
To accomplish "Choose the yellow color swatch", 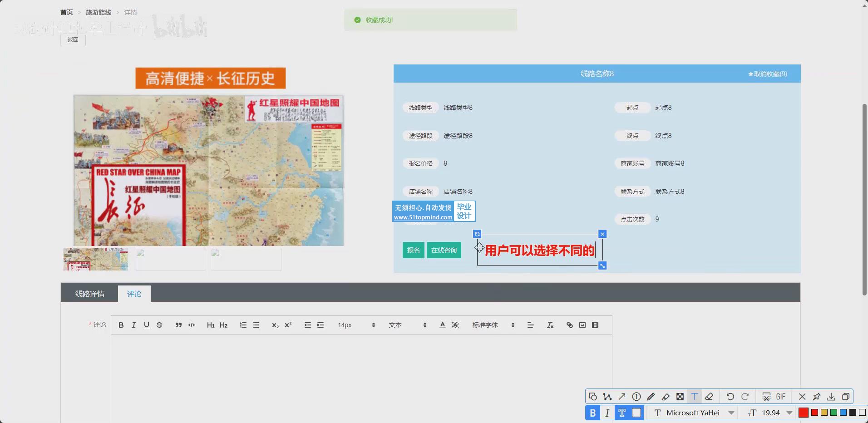I will tap(824, 413).
